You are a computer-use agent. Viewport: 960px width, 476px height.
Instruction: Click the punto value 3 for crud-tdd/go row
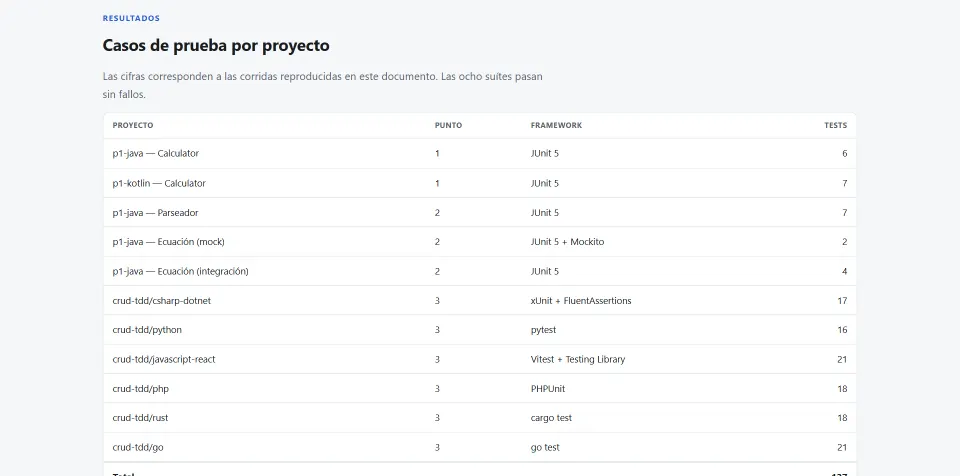pos(437,447)
